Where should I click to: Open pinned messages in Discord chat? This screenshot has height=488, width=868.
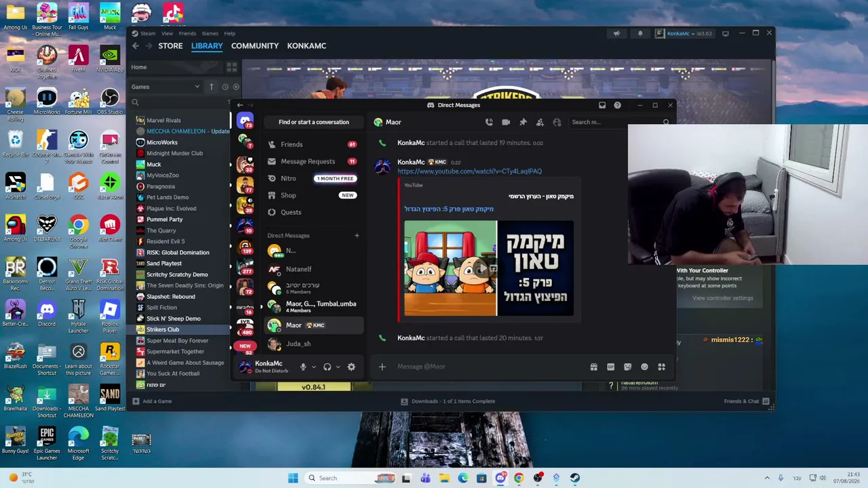(x=523, y=122)
